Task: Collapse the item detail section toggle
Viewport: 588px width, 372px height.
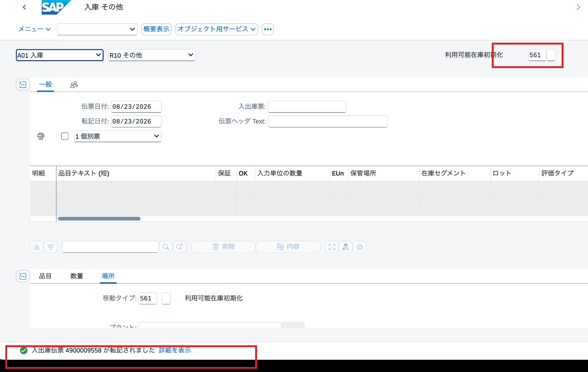Action: click(23, 276)
